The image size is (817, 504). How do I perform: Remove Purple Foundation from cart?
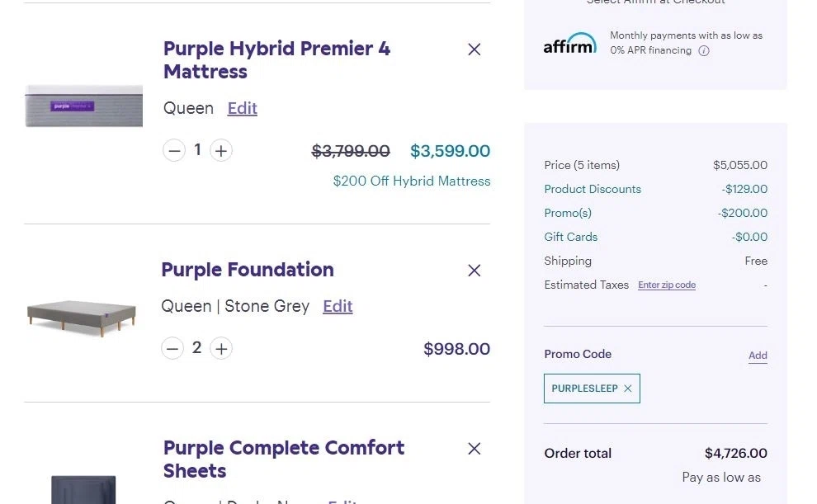pos(474,271)
